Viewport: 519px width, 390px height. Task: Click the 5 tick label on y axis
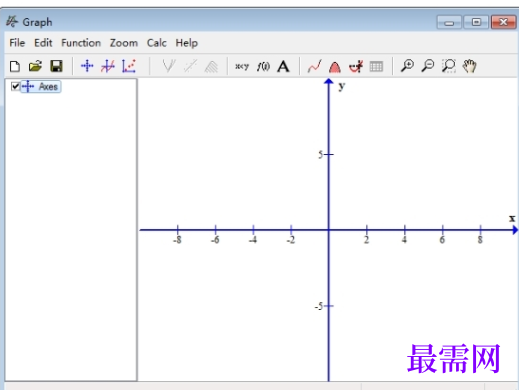[320, 154]
